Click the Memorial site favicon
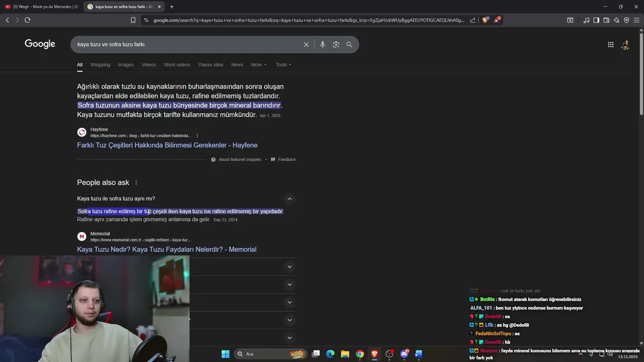Viewport: 644px width, 362px height. [x=82, y=236]
